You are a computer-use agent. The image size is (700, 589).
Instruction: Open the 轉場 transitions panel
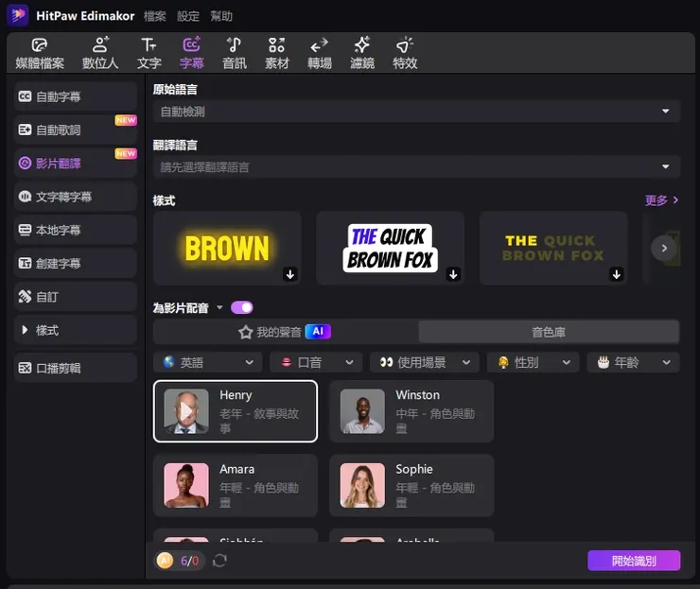320,54
